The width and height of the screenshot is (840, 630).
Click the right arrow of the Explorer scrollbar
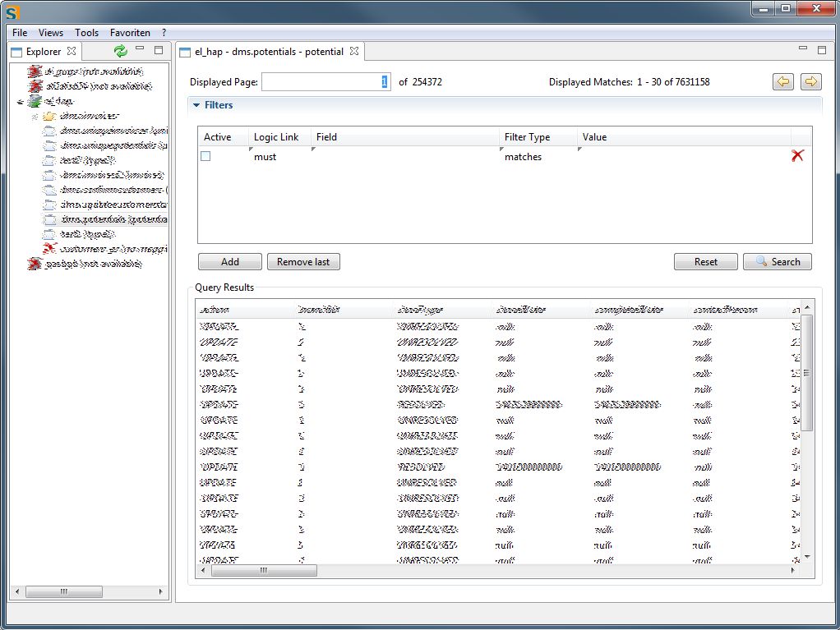(x=161, y=591)
